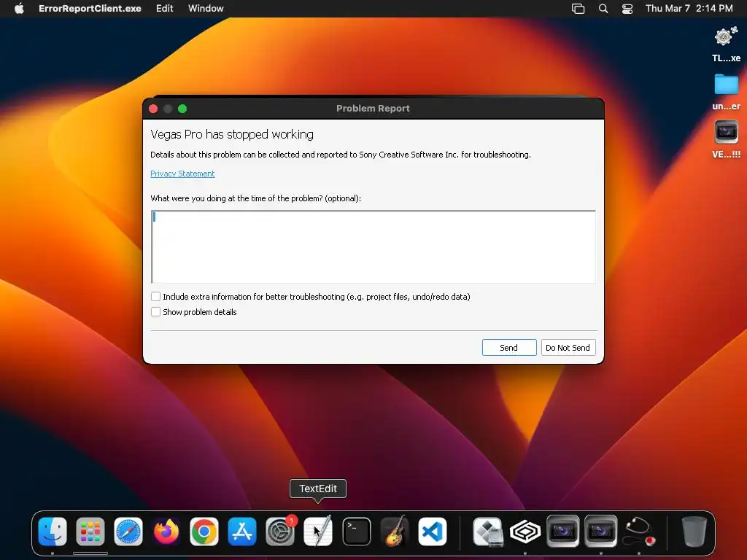Select the TL...xe desktop file icon

coord(726,44)
